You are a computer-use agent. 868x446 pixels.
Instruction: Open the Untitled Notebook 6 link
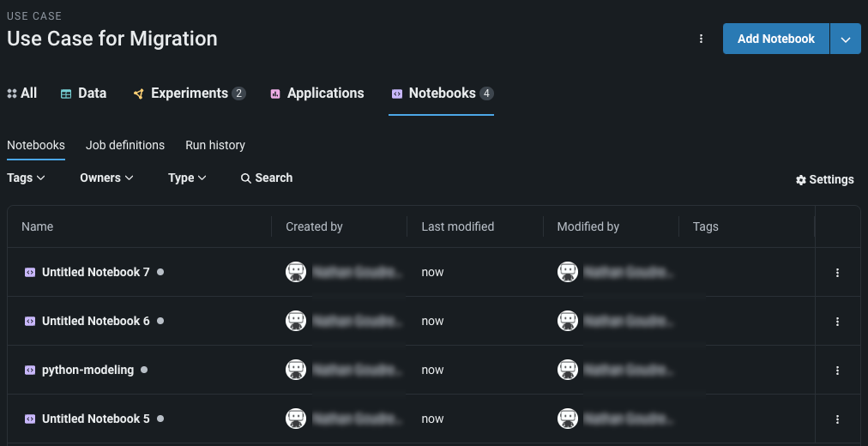pos(96,321)
